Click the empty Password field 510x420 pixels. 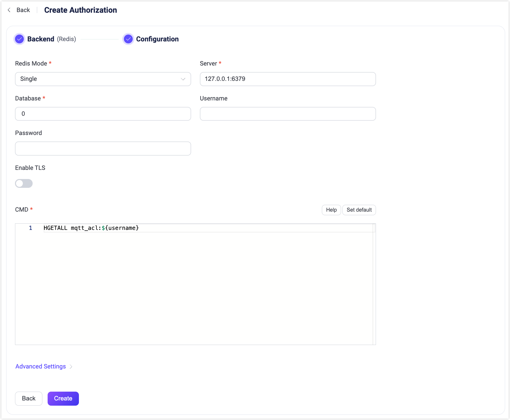[x=103, y=148]
